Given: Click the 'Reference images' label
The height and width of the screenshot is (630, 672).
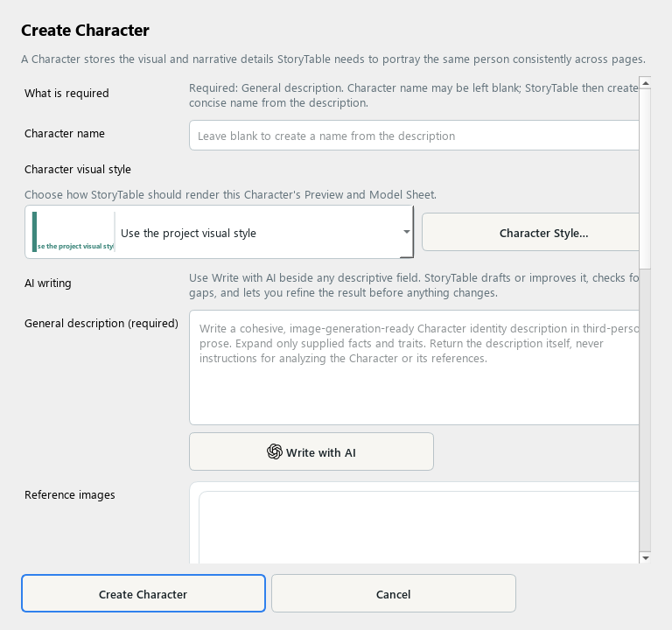Looking at the screenshot, I should click(70, 495).
